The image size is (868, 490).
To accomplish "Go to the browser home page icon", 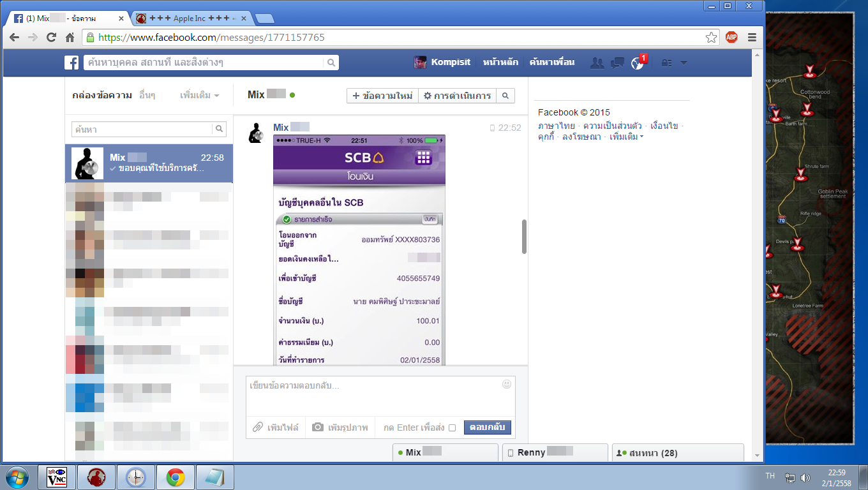I will 70,38.
